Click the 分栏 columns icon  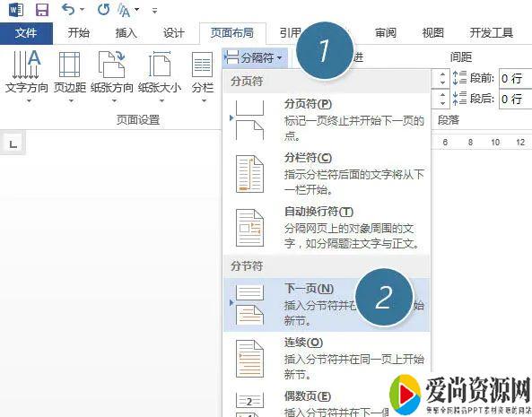click(x=202, y=65)
